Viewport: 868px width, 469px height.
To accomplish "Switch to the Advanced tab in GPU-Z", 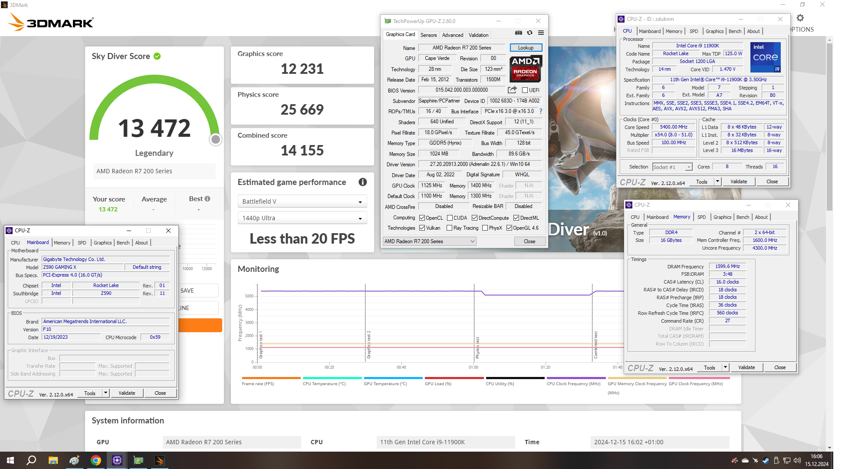I will pyautogui.click(x=453, y=35).
